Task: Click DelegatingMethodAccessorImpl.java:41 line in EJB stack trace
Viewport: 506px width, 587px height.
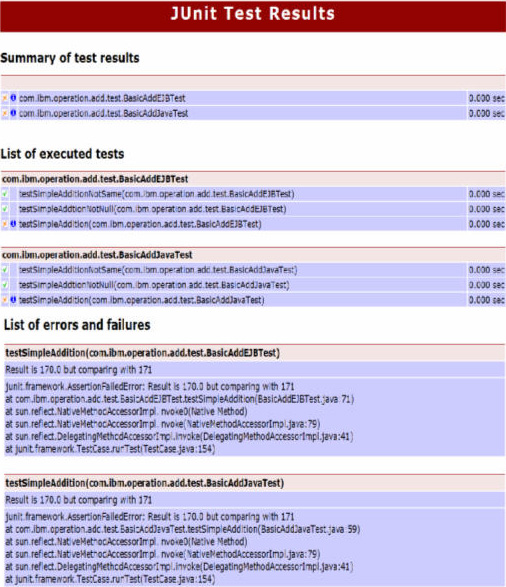Action: [179, 436]
